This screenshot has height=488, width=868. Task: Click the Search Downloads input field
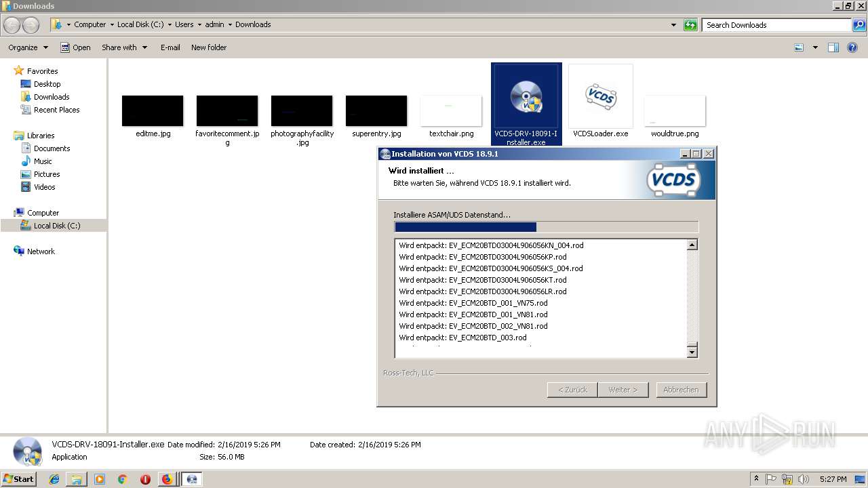[x=777, y=25]
